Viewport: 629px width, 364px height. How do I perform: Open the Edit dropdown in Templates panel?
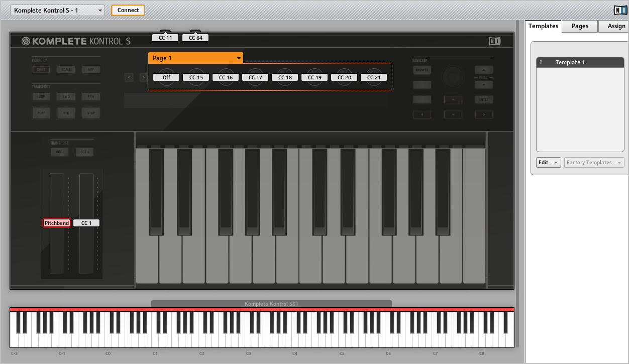point(548,163)
